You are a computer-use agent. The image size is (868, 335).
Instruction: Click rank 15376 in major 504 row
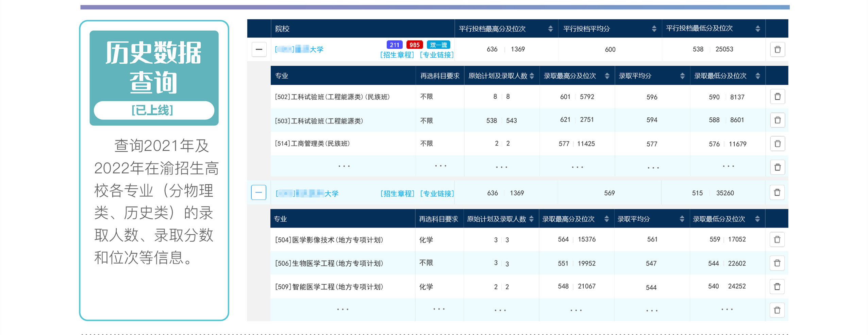click(x=587, y=239)
